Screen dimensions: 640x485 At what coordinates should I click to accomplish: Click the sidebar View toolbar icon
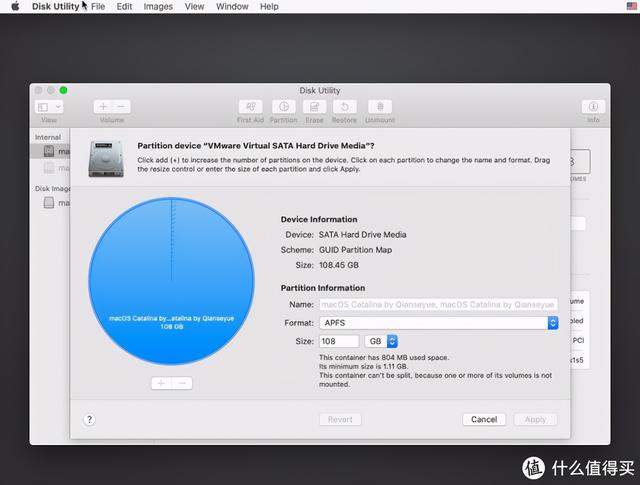(x=43, y=107)
